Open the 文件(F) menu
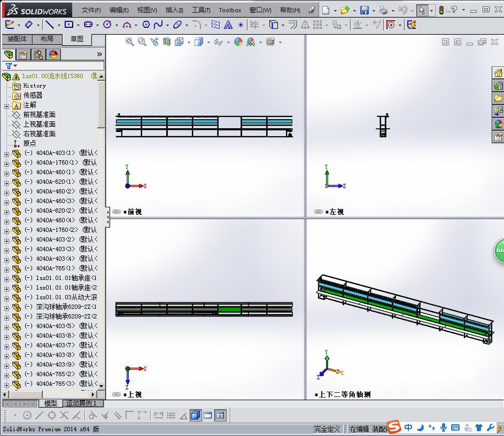504x436 pixels. click(x=91, y=10)
